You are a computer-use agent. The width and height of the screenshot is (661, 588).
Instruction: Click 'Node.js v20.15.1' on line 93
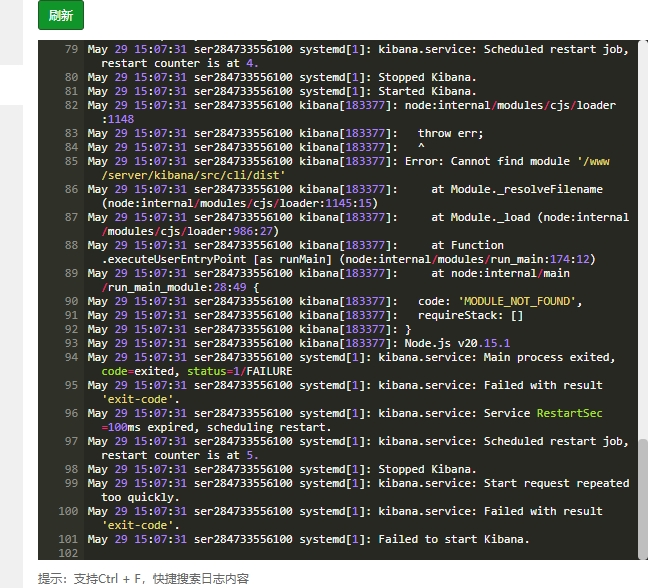tap(457, 343)
